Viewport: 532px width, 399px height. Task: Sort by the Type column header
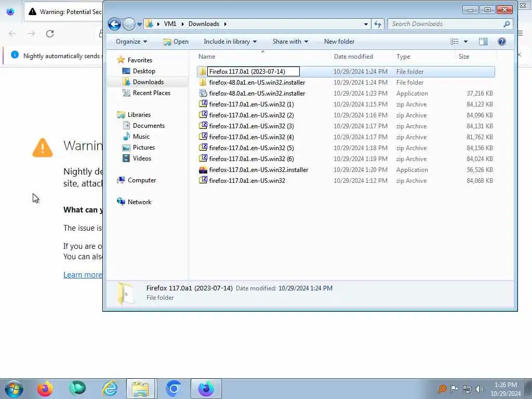coord(424,57)
